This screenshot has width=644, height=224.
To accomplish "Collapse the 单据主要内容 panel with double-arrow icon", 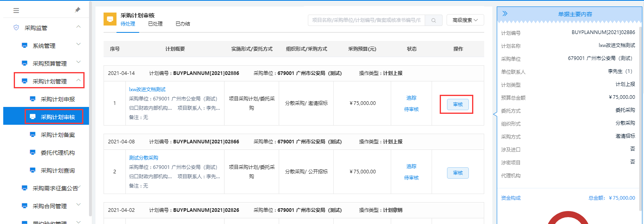I will coord(505,14).
